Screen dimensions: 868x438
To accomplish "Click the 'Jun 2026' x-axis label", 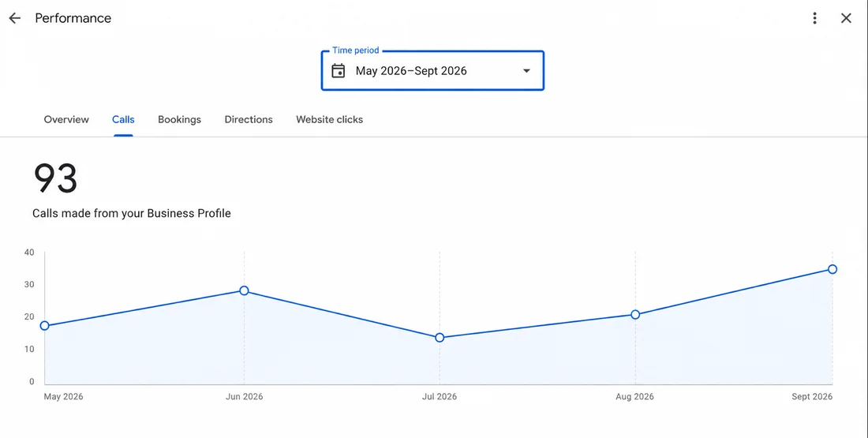I will (244, 396).
